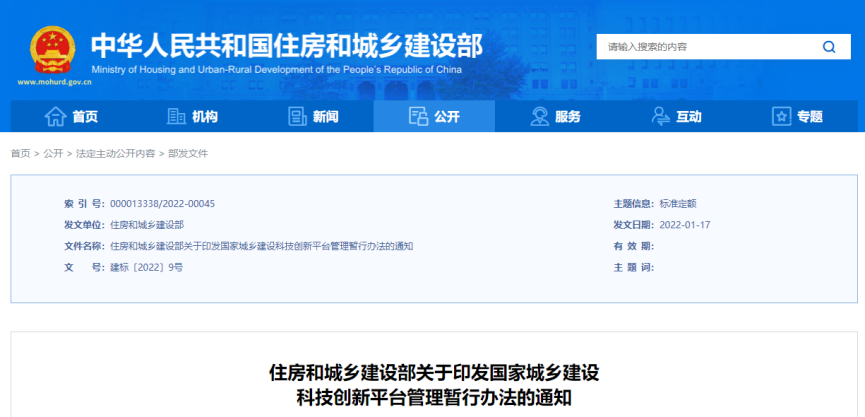Click the article headline 住房和城乡建设部关于印发
This screenshot has width=865, height=417.
coord(434,384)
